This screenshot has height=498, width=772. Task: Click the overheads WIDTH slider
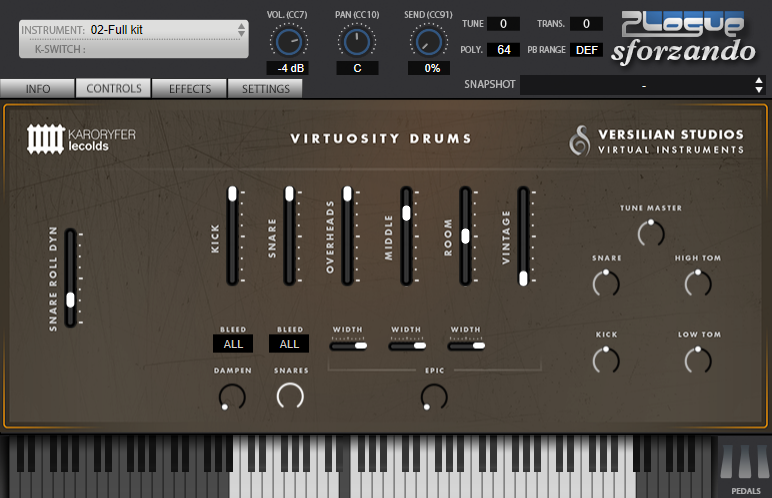click(348, 346)
